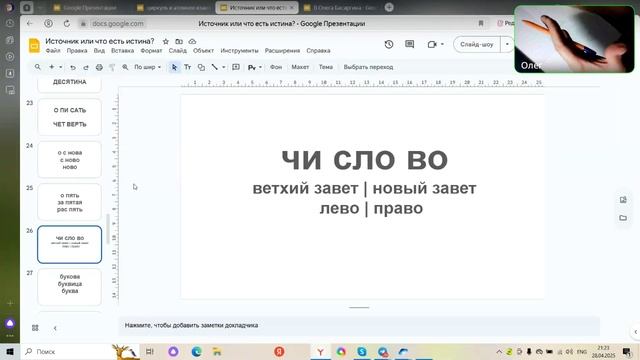Click the search menus magnifier icon
The height and width of the screenshot is (360, 640).
(x=38, y=67)
